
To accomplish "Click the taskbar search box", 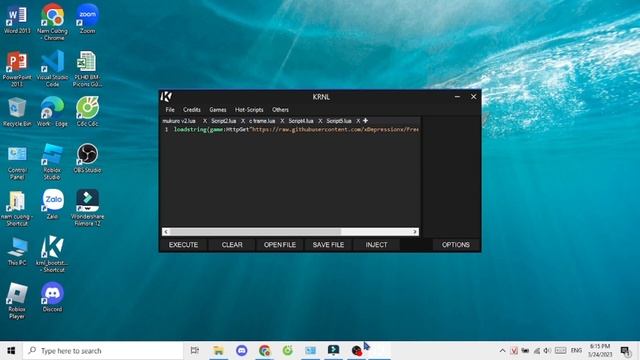I will (103, 351).
